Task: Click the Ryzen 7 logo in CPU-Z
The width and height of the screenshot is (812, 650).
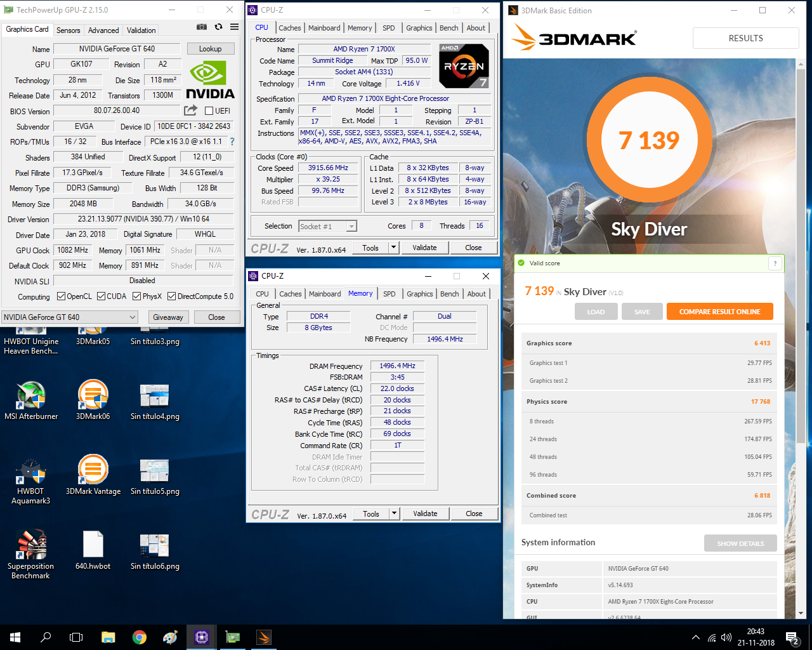Action: 464,66
